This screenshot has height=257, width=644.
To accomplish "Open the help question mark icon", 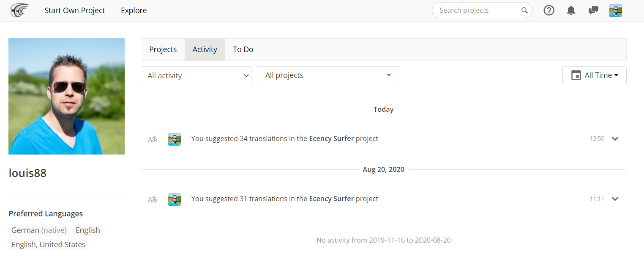I will coord(549,10).
